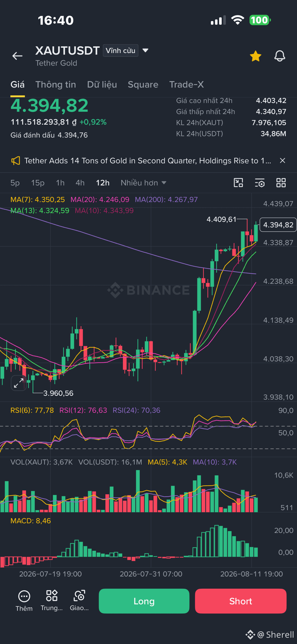The width and height of the screenshot is (297, 644).
Task: Tap the RSI(24) indicator value
Action: click(137, 410)
